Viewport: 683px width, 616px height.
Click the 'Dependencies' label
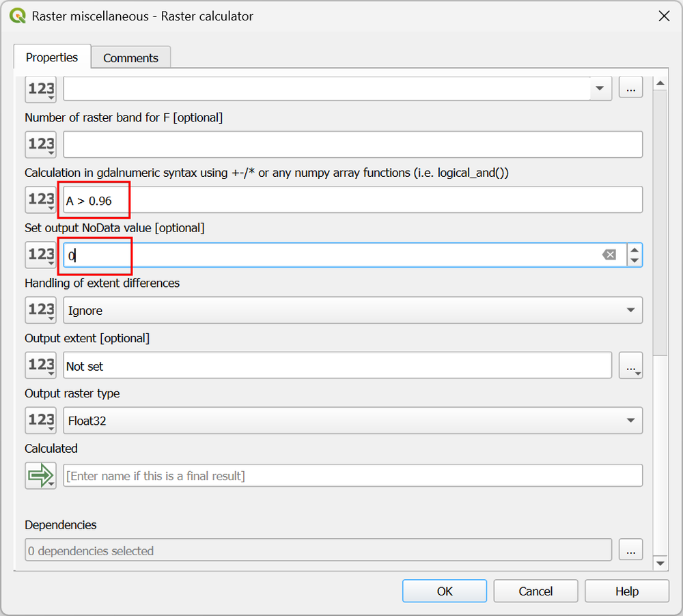[x=61, y=525]
